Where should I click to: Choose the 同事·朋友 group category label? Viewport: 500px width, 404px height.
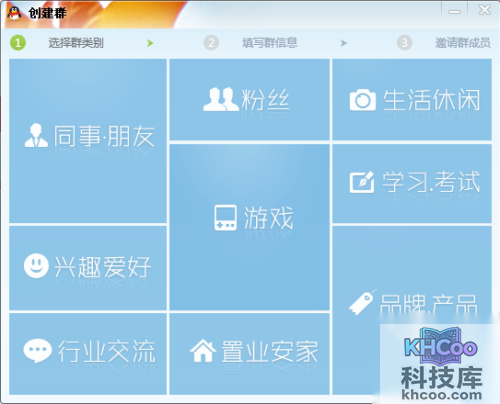[104, 136]
